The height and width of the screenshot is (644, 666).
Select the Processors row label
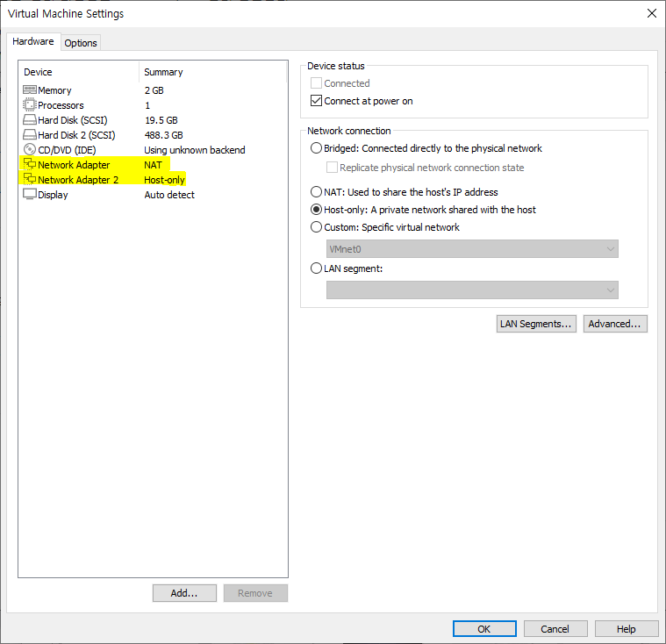[61, 105]
